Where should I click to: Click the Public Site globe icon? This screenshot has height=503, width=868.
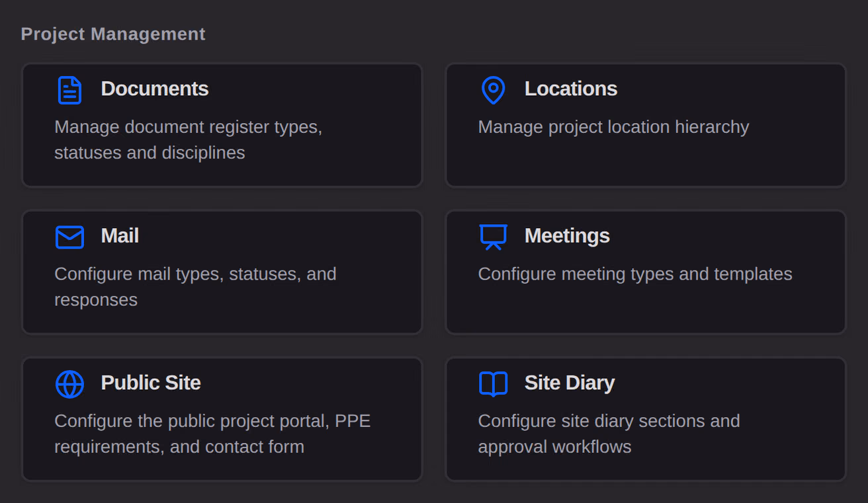pyautogui.click(x=69, y=384)
